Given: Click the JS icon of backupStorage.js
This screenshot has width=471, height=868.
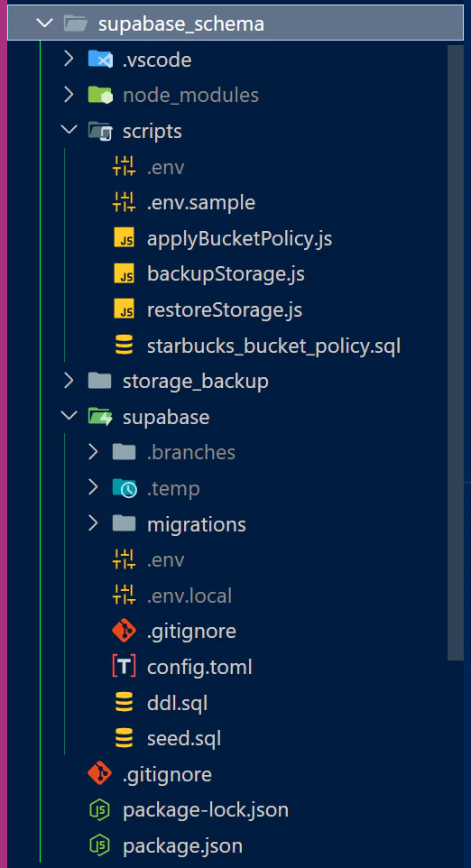Looking at the screenshot, I should coord(124,273).
